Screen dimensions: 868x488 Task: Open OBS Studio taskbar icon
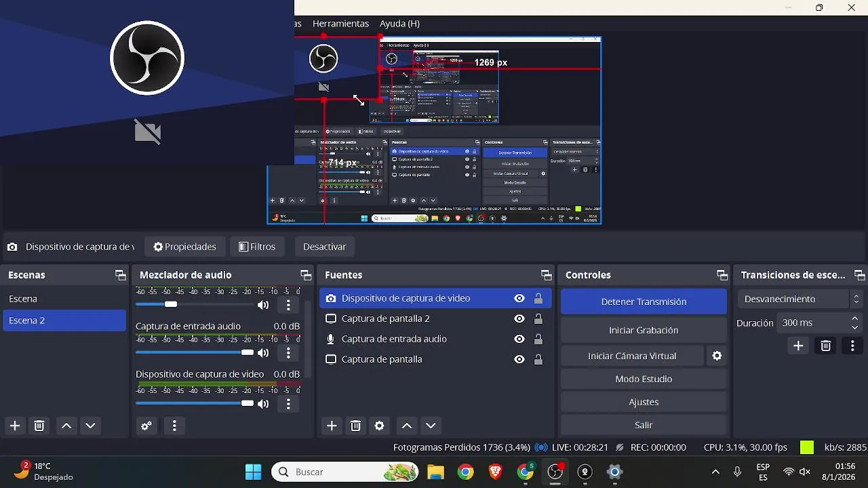(555, 472)
